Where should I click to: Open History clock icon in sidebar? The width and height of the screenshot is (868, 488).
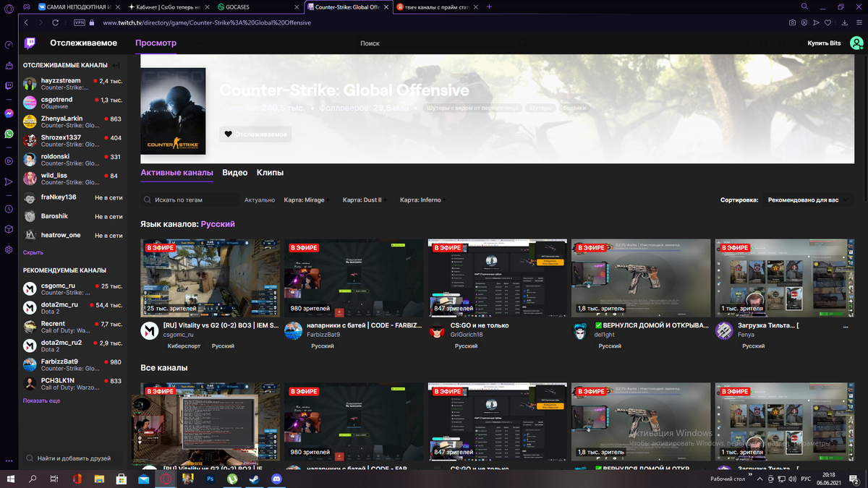(x=9, y=209)
